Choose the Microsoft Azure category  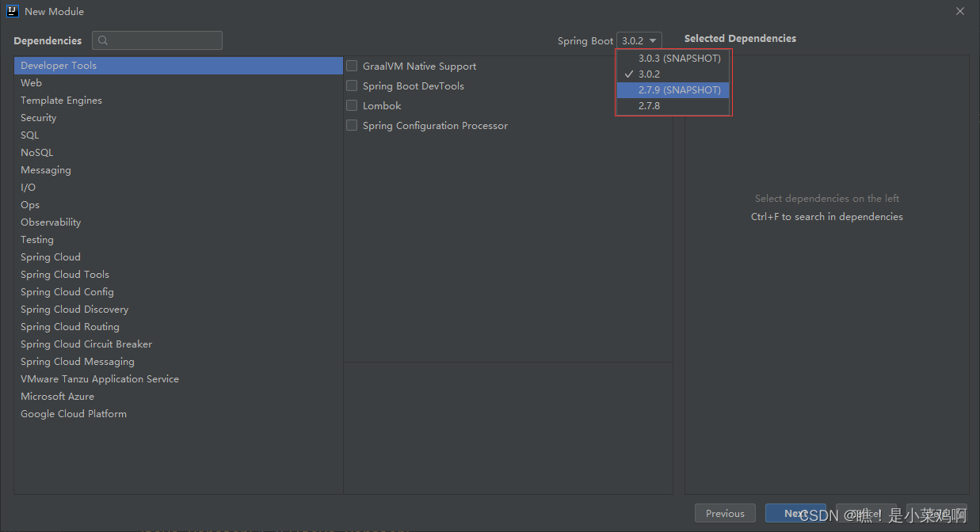178,397
